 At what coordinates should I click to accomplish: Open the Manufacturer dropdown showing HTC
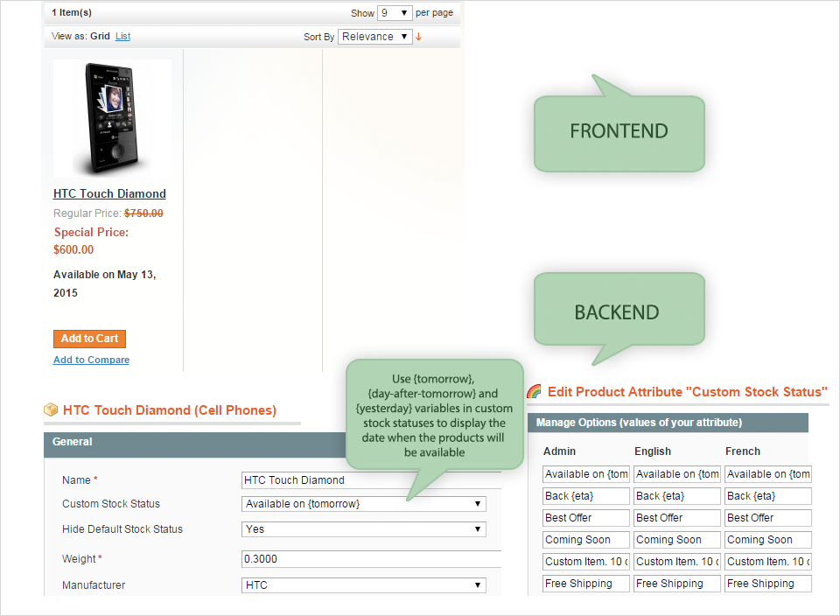point(364,584)
